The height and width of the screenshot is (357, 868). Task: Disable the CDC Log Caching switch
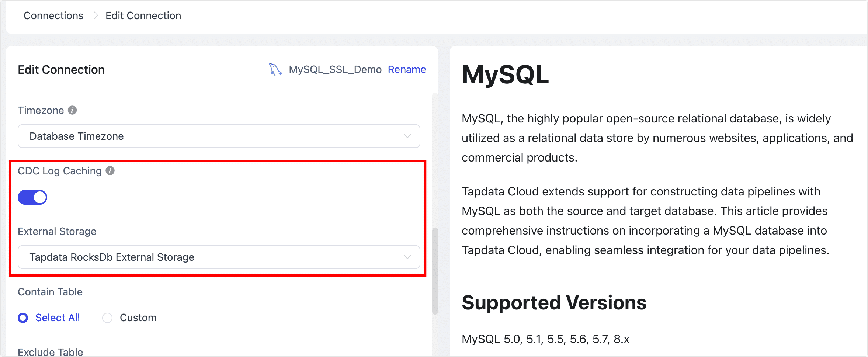point(32,197)
